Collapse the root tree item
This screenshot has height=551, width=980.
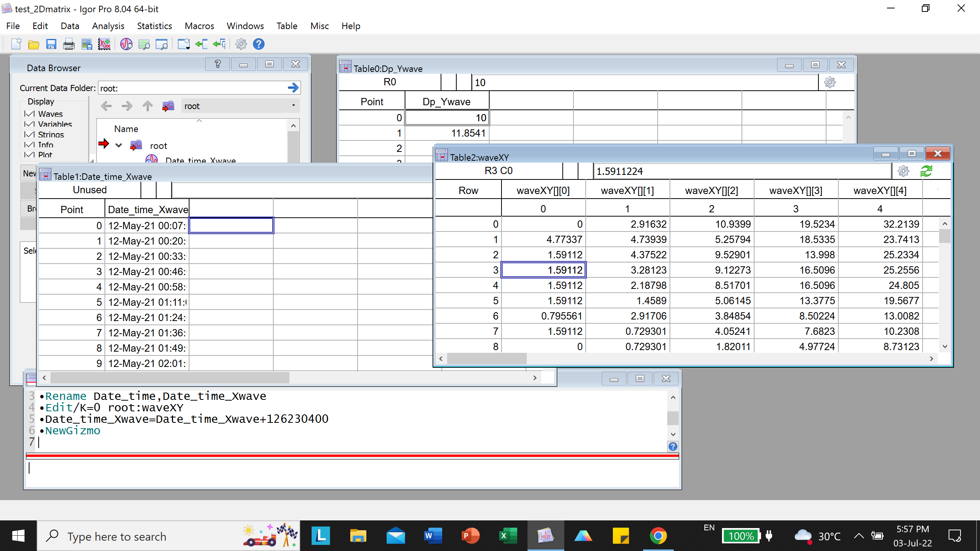click(119, 145)
